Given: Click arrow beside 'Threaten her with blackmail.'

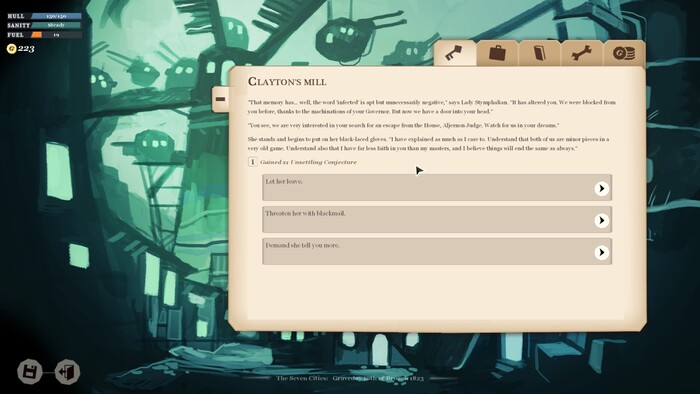Looking at the screenshot, I should tap(601, 220).
